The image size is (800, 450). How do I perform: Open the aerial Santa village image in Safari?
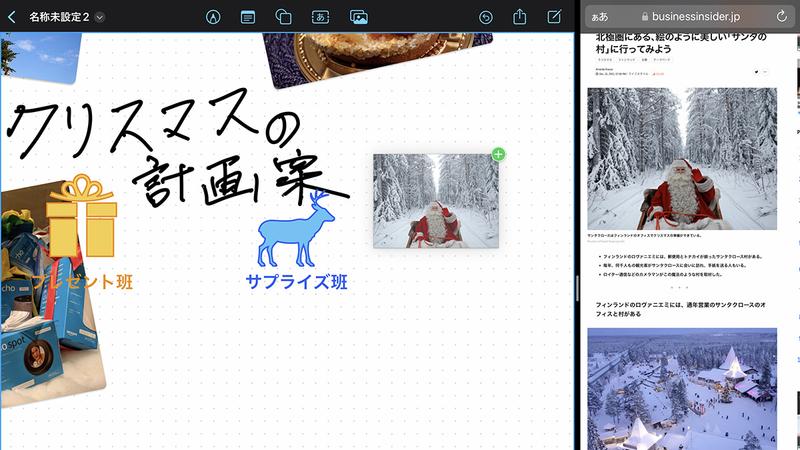point(682,389)
